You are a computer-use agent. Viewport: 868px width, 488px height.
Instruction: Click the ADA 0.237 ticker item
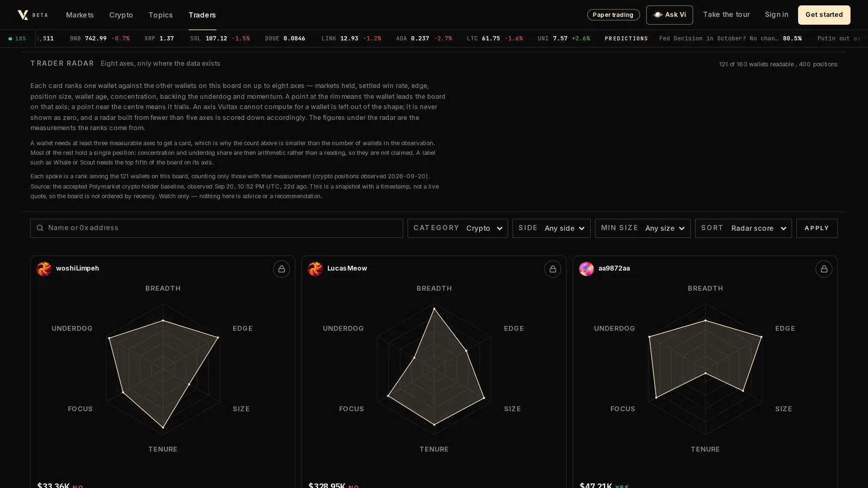tap(424, 39)
